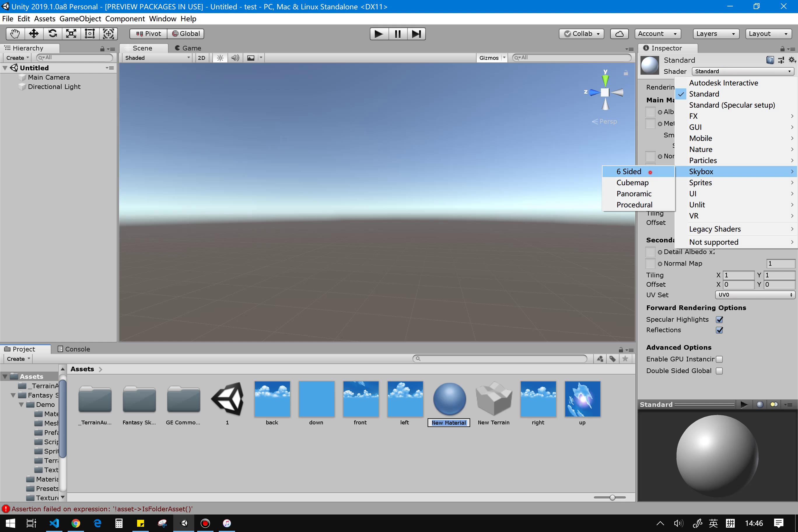Screen dimensions: 798x532
Task: Uncheck Specular Highlights checkbox
Action: (x=719, y=319)
